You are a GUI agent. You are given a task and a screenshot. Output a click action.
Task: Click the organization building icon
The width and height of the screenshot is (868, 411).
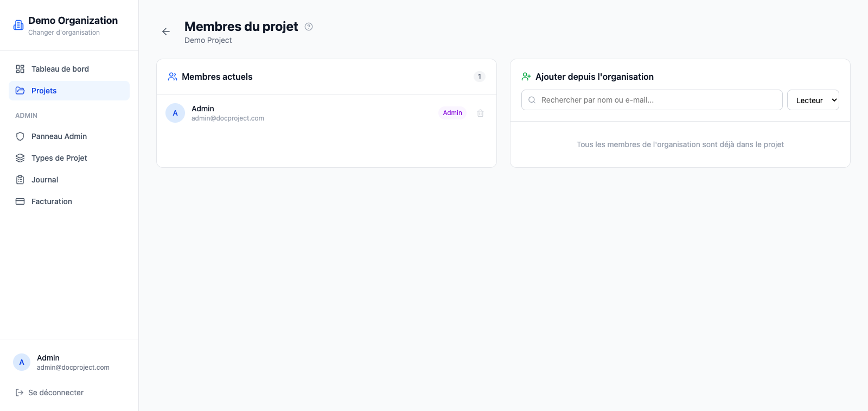18,25
